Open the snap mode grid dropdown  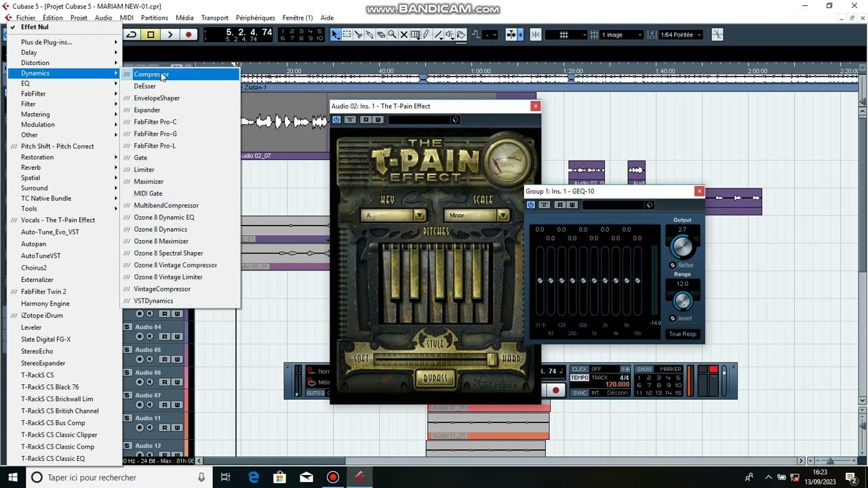point(566,35)
